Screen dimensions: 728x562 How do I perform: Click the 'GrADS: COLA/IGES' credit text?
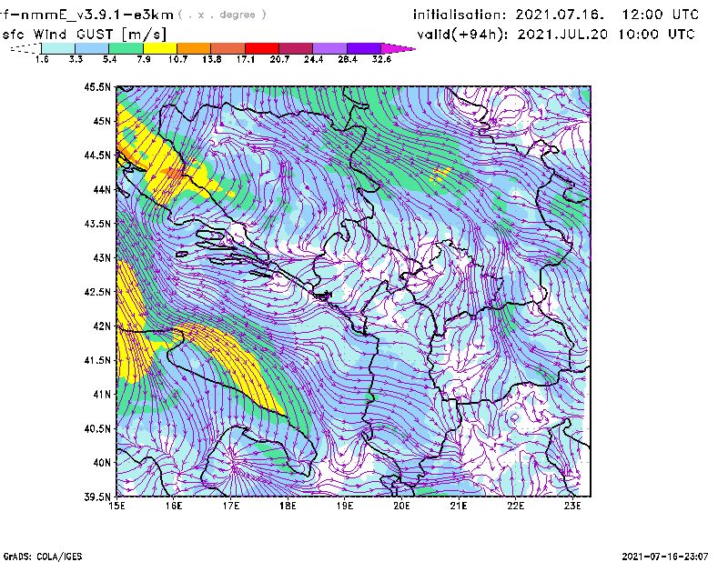(x=43, y=557)
